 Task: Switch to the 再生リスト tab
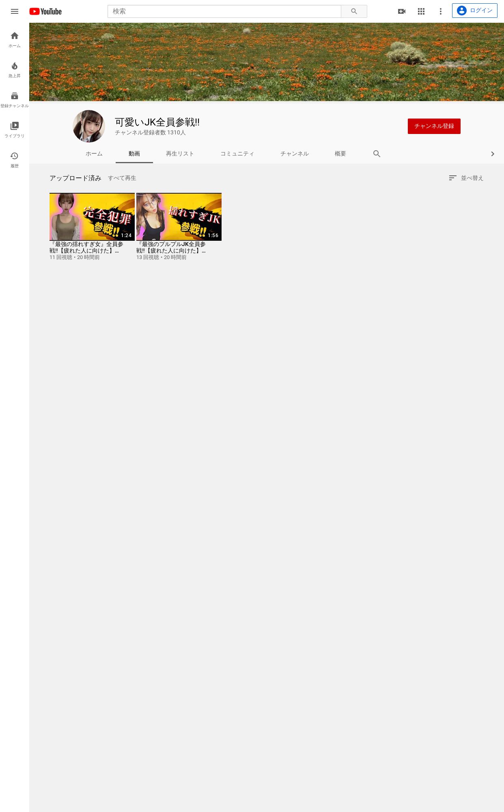[180, 154]
